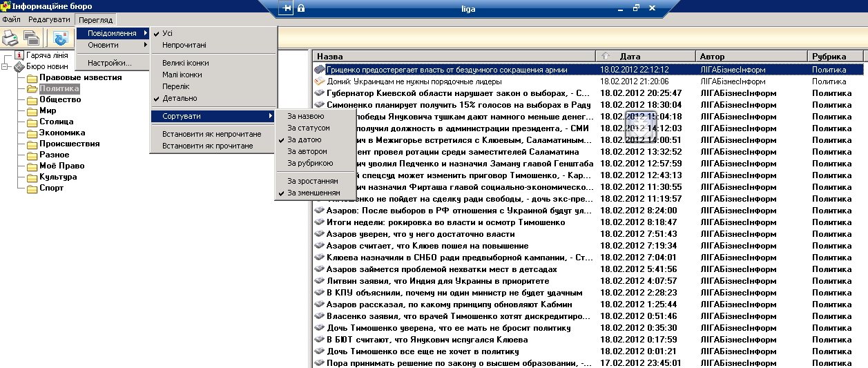Screen dimensions: 868x368
Task: Click the Бюро новин newspaper icon
Action: pos(19,66)
